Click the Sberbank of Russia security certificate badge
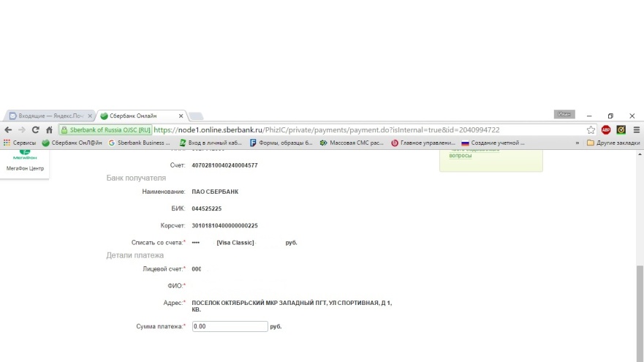This screenshot has height=362, width=644. 107,129
